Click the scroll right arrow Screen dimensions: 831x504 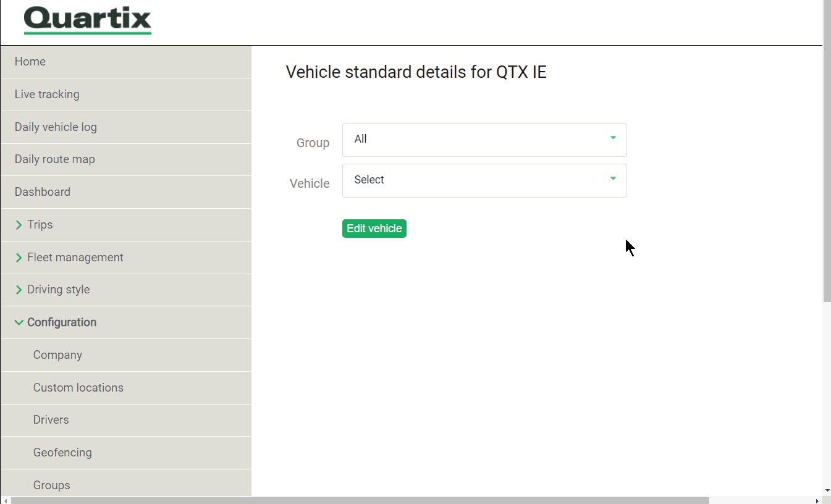coord(817,500)
